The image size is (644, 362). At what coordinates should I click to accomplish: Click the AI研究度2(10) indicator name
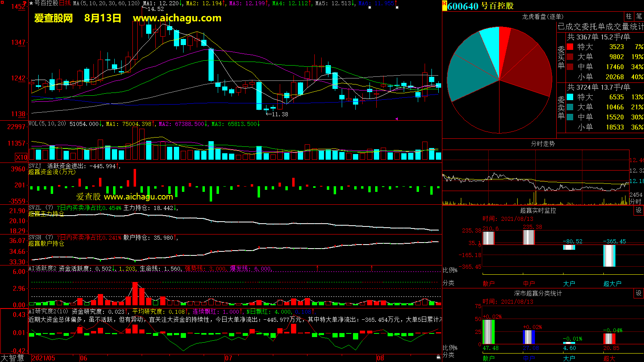[x=48, y=311]
